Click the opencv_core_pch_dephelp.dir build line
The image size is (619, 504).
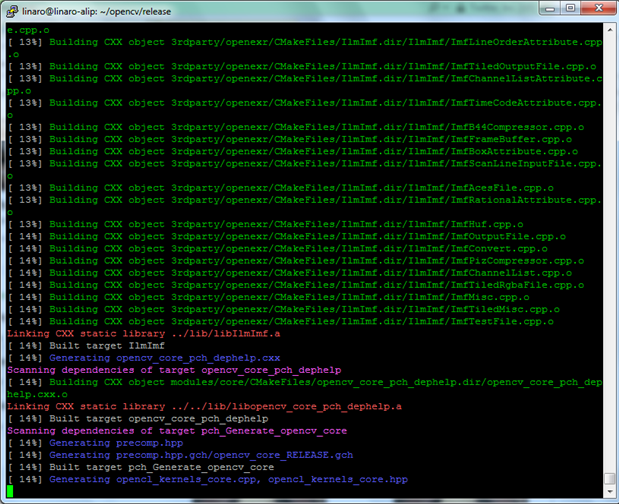click(x=305, y=382)
